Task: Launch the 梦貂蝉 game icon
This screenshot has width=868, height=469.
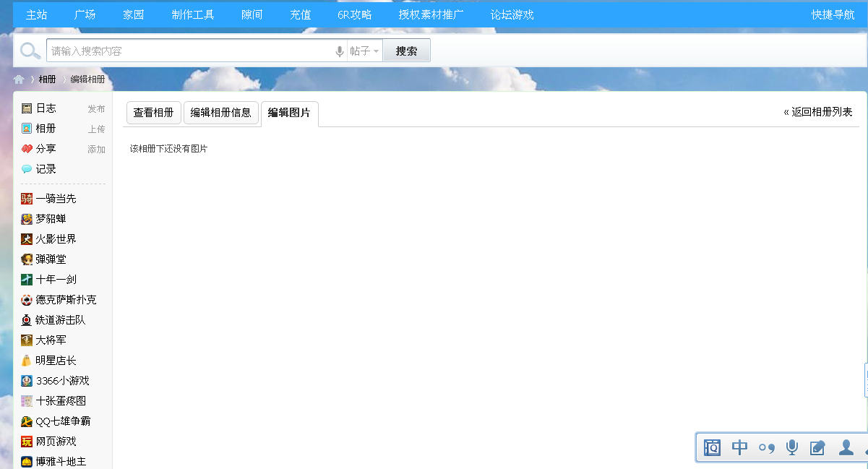Action: [27, 219]
